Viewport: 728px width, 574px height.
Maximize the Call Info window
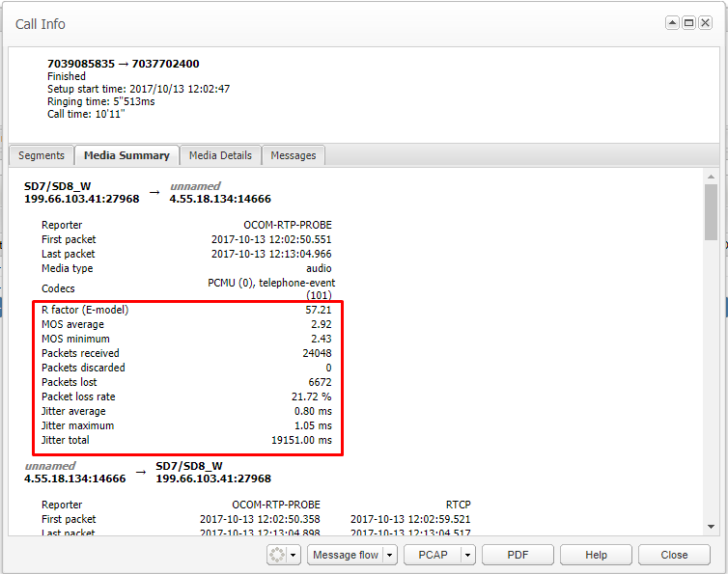click(689, 23)
